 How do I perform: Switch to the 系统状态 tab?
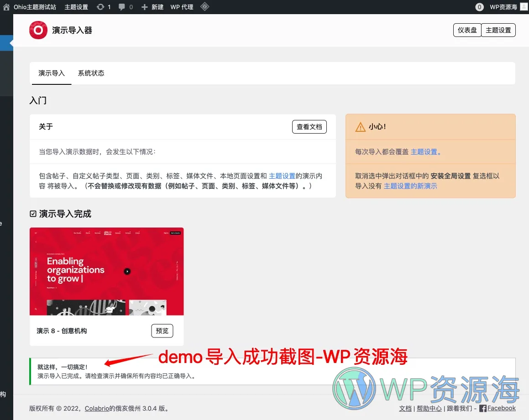[91, 73]
